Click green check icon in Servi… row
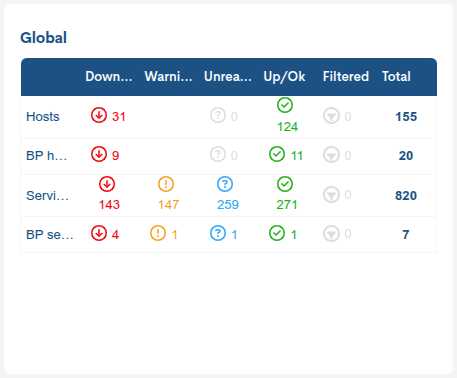The image size is (457, 378). click(285, 184)
